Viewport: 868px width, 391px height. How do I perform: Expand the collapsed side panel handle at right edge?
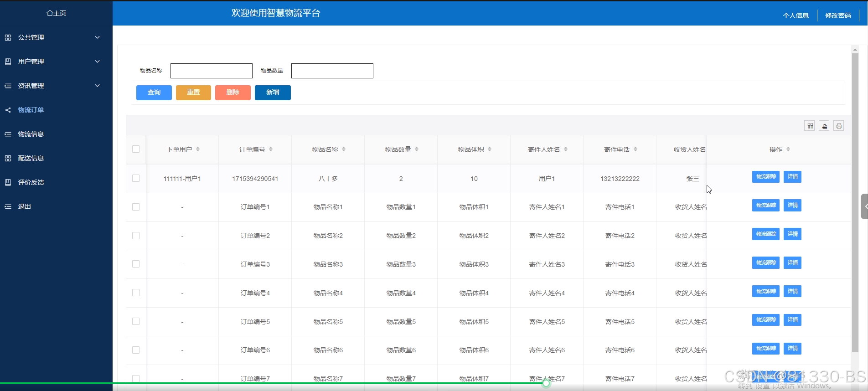tap(864, 206)
